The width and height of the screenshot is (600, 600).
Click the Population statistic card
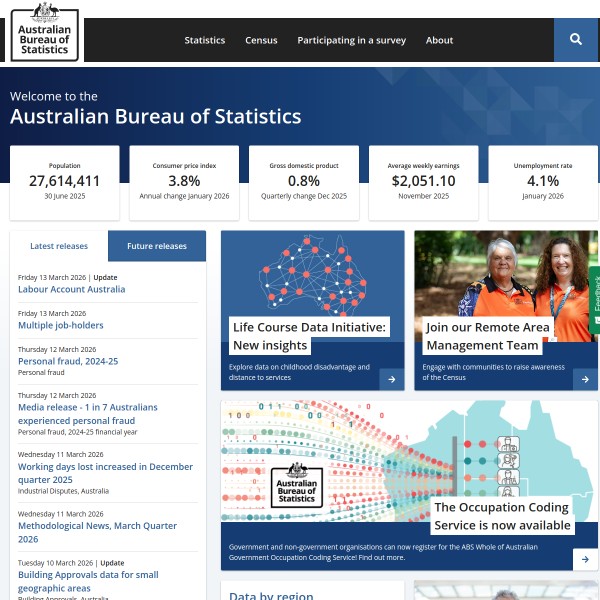[65, 182]
